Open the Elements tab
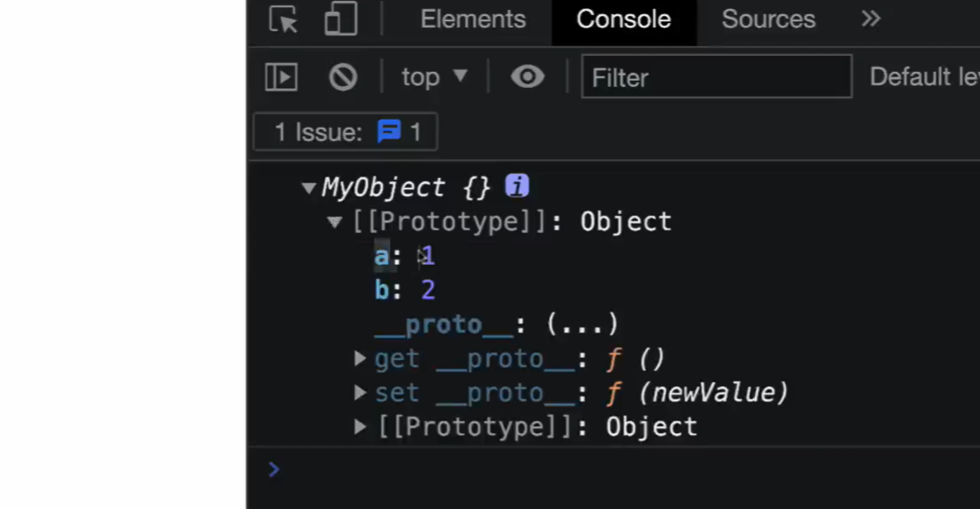This screenshot has height=509, width=980. point(473,19)
